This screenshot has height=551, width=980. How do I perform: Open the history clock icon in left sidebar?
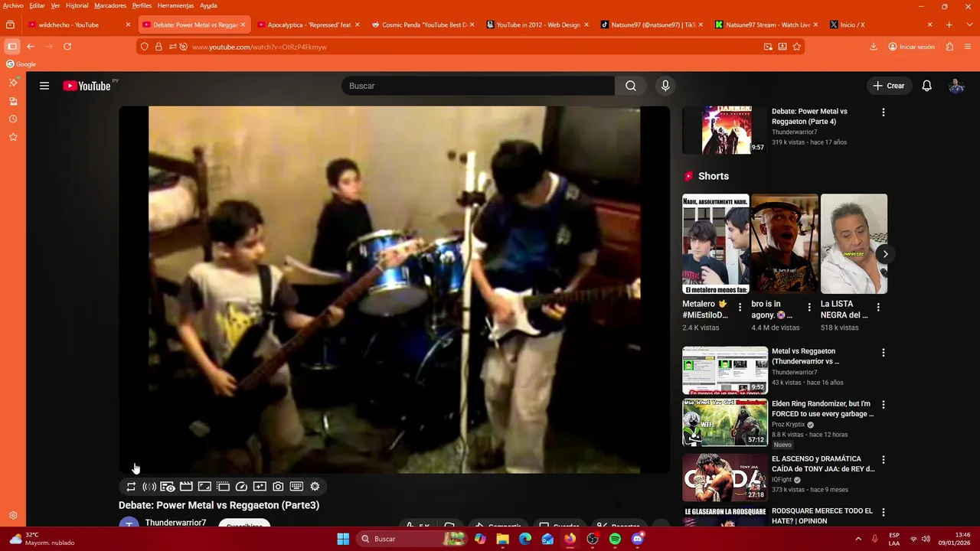[13, 119]
